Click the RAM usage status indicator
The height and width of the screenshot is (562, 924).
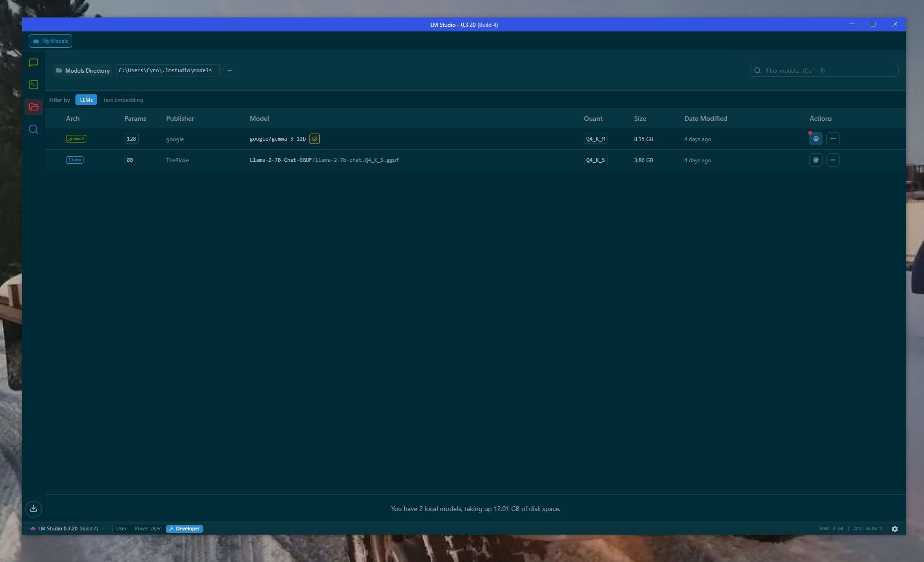click(831, 528)
